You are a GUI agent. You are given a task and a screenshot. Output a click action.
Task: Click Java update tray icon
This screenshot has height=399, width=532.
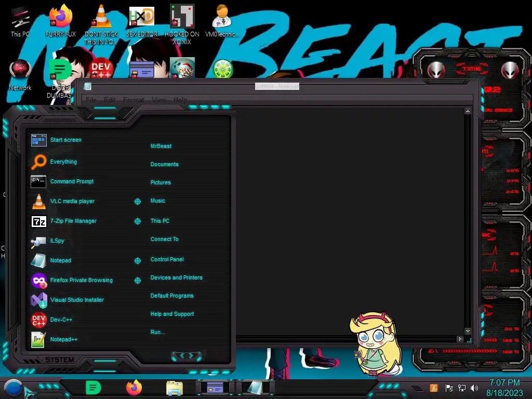434,388
